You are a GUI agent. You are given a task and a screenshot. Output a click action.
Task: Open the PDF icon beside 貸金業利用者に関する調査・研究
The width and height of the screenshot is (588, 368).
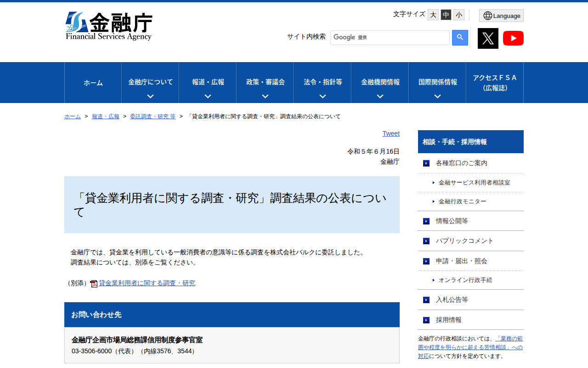coord(94,283)
